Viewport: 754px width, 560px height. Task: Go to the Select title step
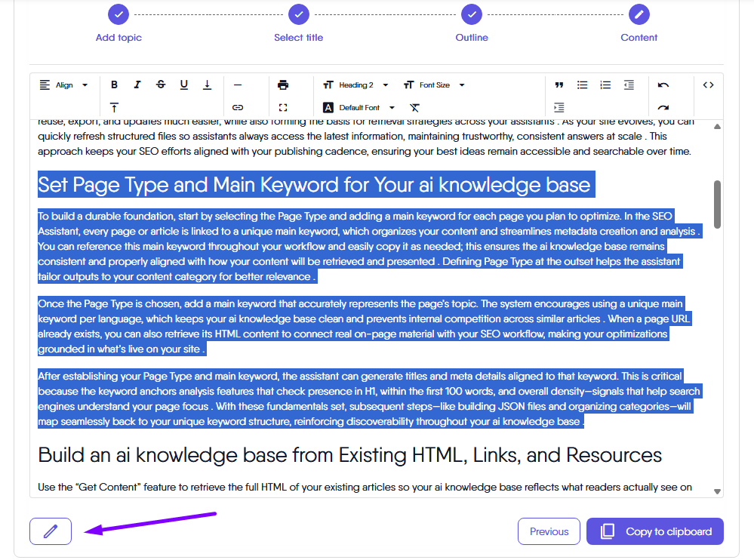pyautogui.click(x=299, y=14)
